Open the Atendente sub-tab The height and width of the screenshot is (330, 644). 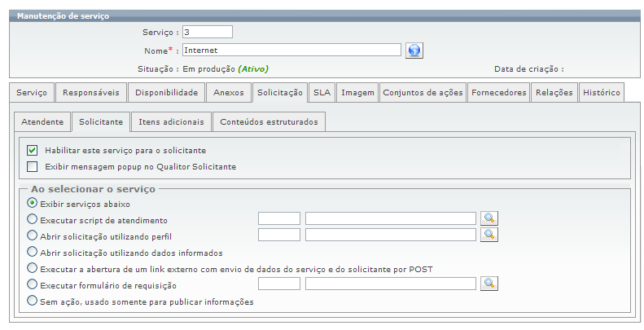pyautogui.click(x=42, y=122)
